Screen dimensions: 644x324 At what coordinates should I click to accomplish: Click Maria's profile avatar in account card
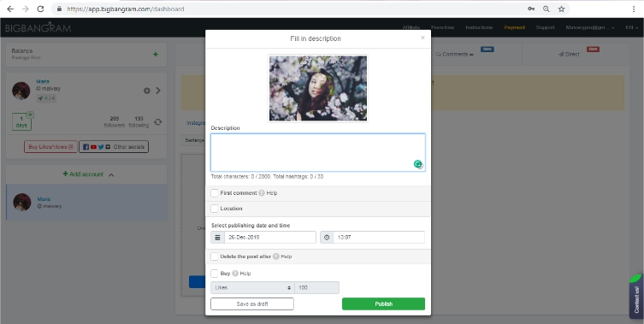tap(21, 91)
